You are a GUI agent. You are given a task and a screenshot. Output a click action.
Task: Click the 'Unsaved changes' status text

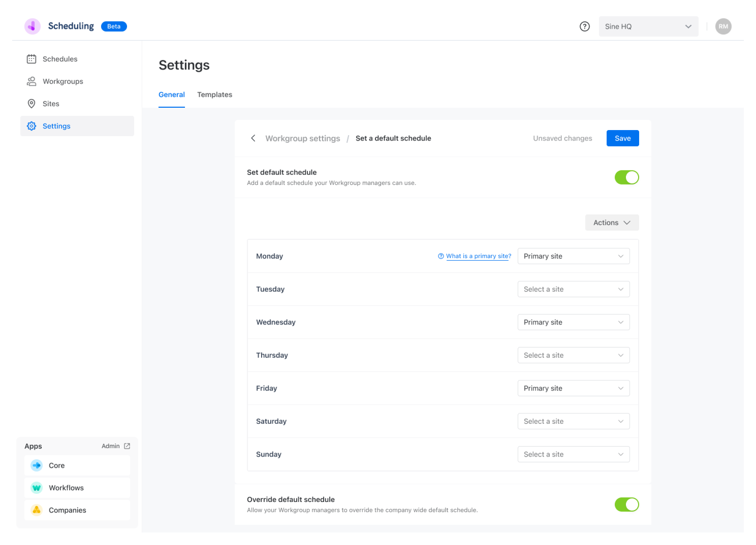pos(562,138)
